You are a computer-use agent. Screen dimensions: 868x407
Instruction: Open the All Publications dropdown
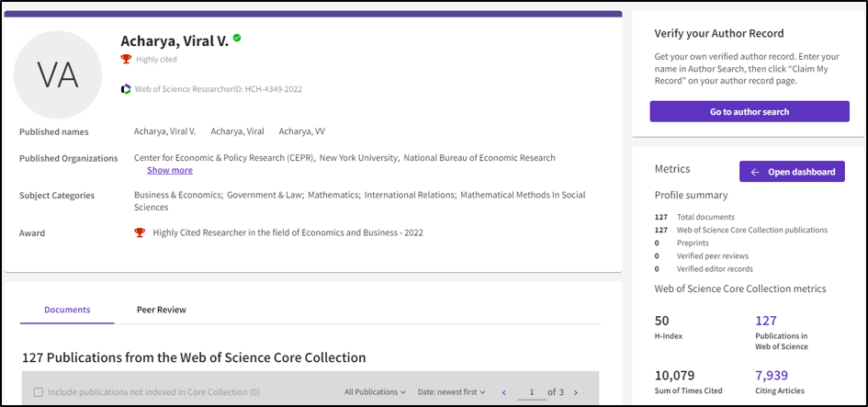pyautogui.click(x=375, y=392)
